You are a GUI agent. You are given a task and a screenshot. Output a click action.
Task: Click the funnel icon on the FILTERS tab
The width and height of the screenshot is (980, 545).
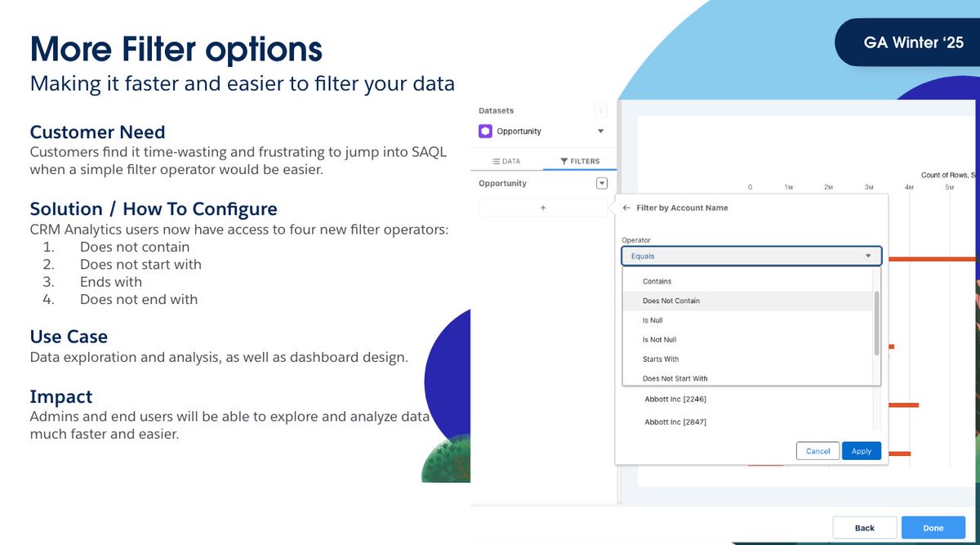pyautogui.click(x=564, y=161)
